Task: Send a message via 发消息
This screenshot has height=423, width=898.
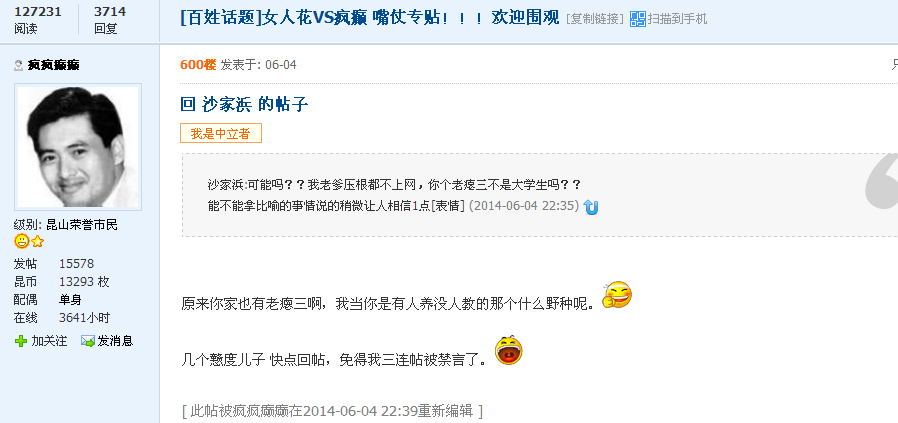Action: [115, 341]
